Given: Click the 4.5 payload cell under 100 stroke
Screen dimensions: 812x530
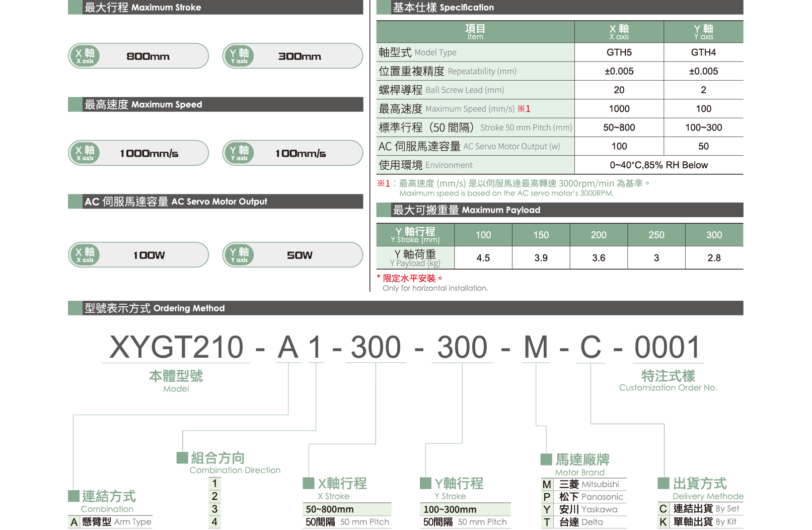Looking at the screenshot, I should (x=483, y=258).
